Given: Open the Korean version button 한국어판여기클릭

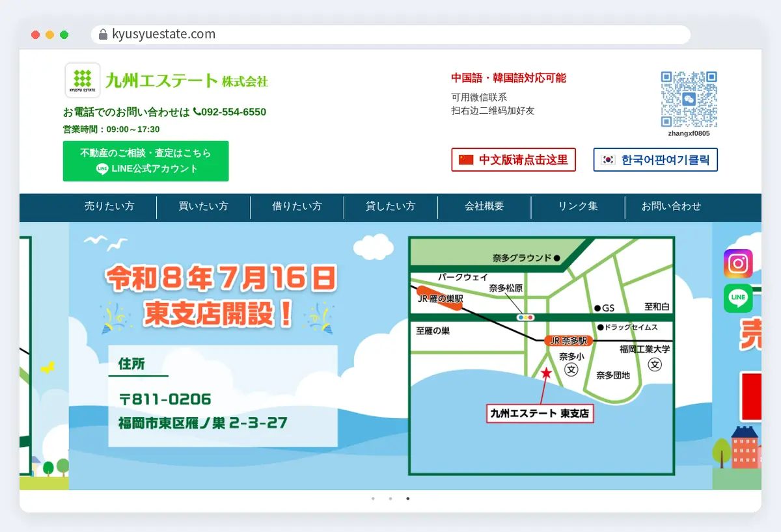Looking at the screenshot, I should point(655,159).
